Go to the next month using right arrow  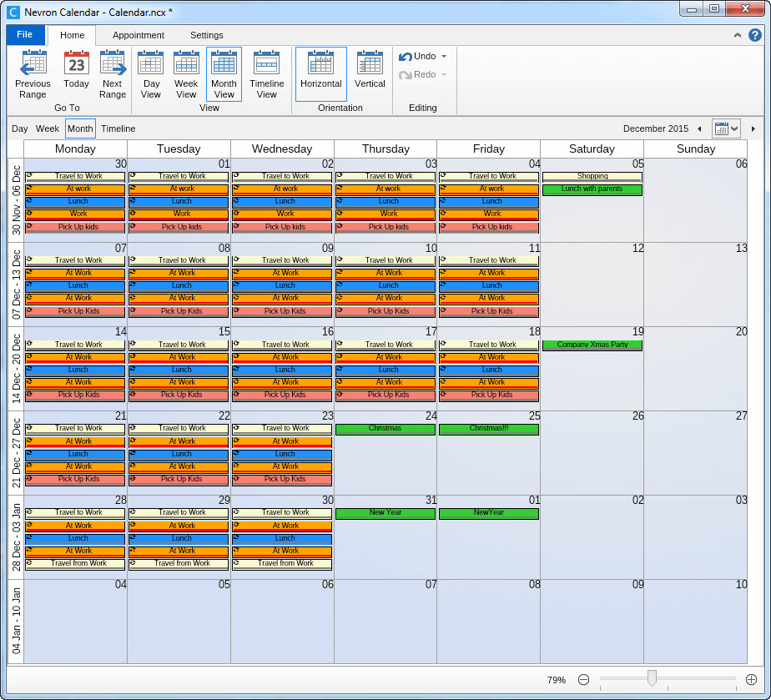click(753, 128)
